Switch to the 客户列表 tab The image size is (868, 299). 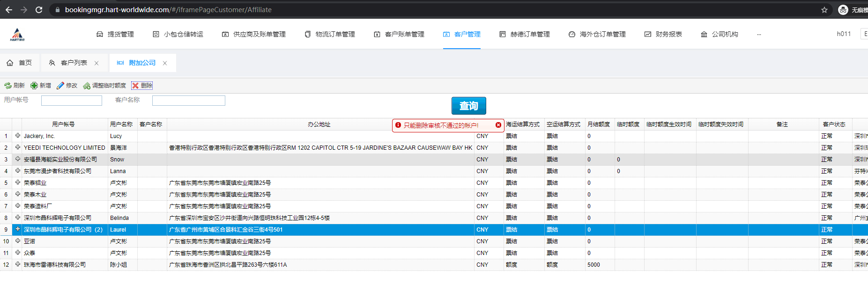click(x=74, y=63)
